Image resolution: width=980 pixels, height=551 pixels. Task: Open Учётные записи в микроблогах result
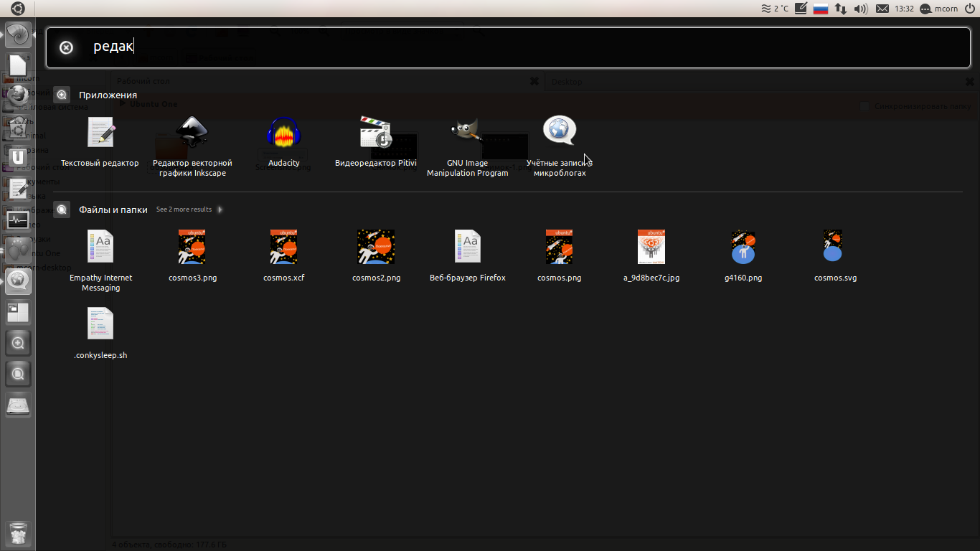coord(560,147)
